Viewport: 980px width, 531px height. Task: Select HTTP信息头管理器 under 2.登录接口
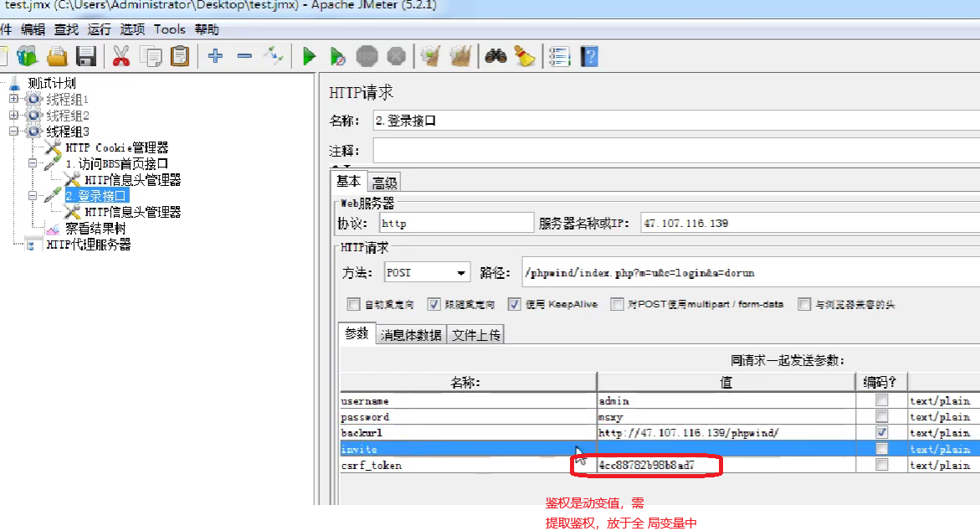pos(132,212)
